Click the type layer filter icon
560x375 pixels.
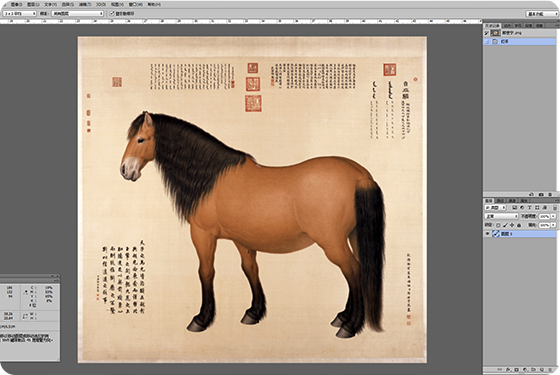(530, 208)
